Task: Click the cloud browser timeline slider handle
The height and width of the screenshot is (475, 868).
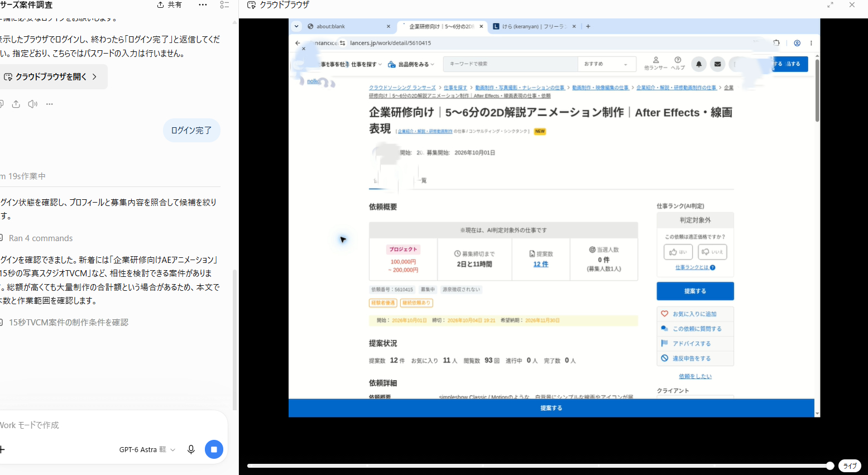Action: point(830,466)
